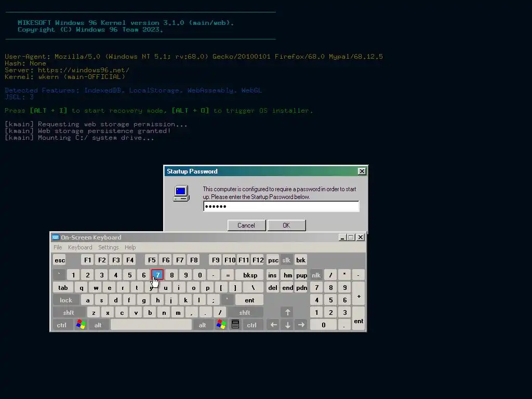Click the bksp key
Image resolution: width=532 pixels, height=399 pixels.
pyautogui.click(x=250, y=275)
